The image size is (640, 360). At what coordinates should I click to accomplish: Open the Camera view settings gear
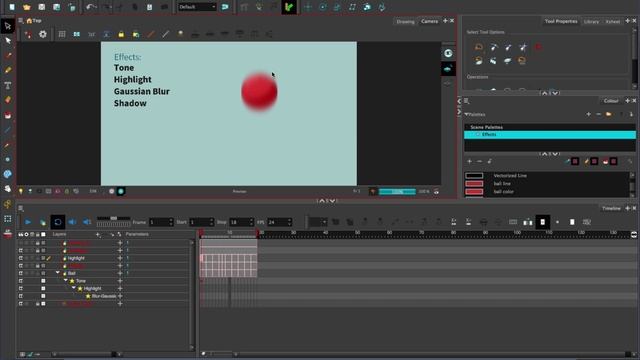[x=43, y=34]
